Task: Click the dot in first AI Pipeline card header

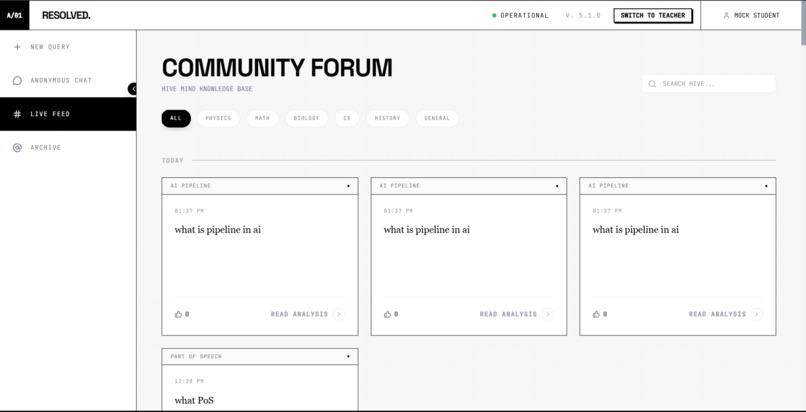Action: [348, 186]
